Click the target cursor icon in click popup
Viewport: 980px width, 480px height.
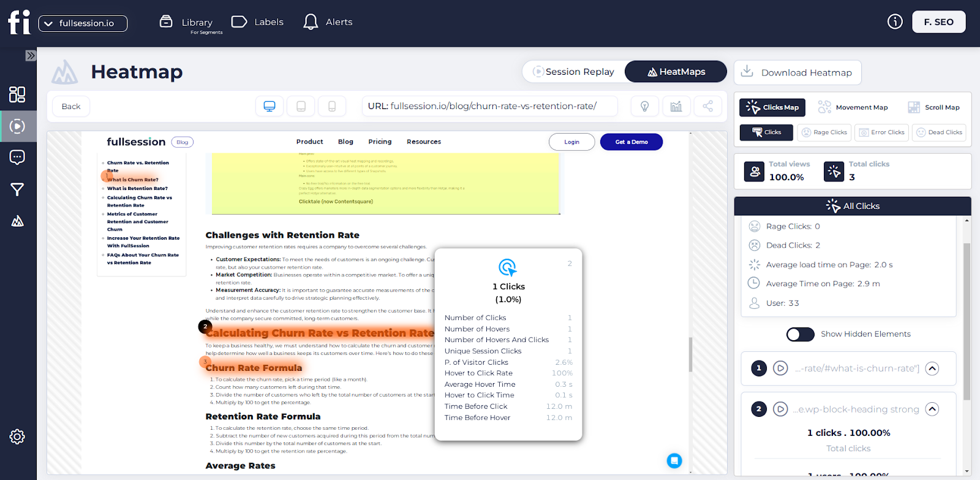(x=508, y=267)
